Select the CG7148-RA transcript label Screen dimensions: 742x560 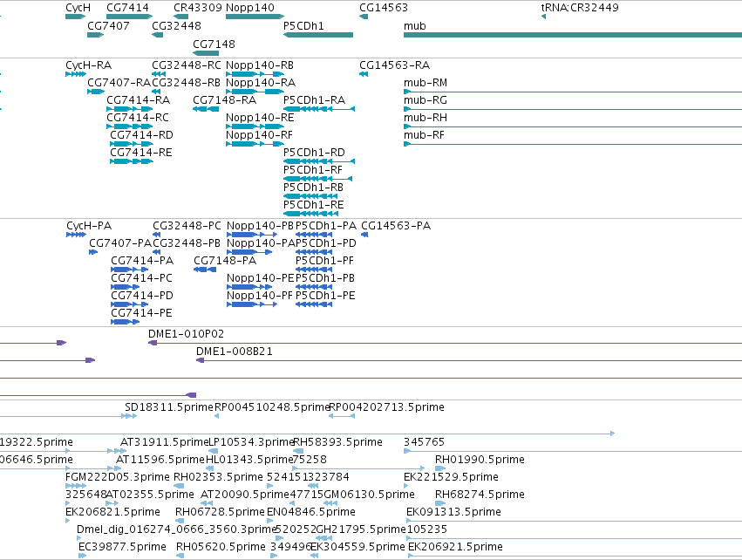225,100
